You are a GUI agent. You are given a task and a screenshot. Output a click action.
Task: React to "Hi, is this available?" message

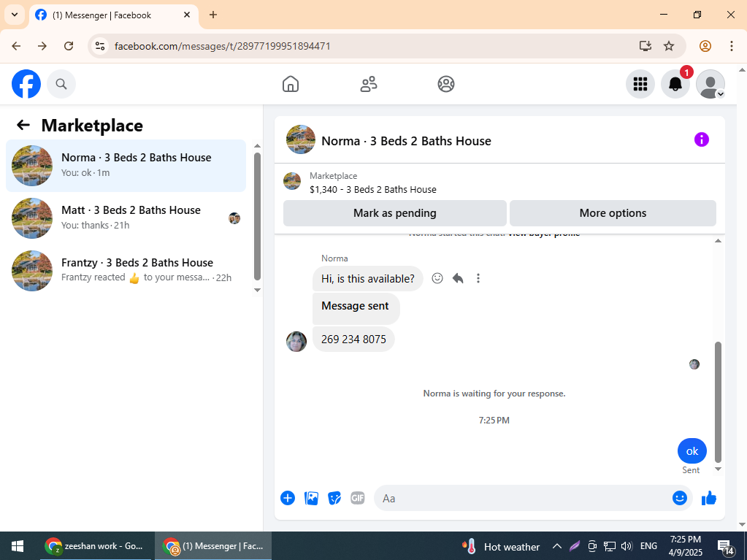[x=437, y=278]
